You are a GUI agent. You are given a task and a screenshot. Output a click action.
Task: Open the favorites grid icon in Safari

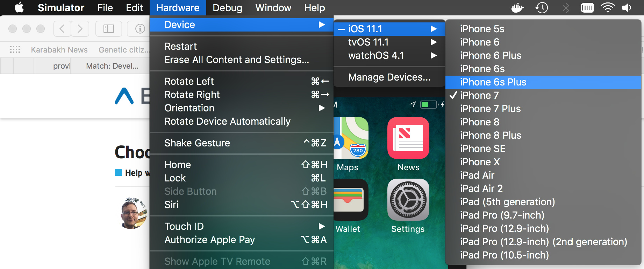point(15,49)
